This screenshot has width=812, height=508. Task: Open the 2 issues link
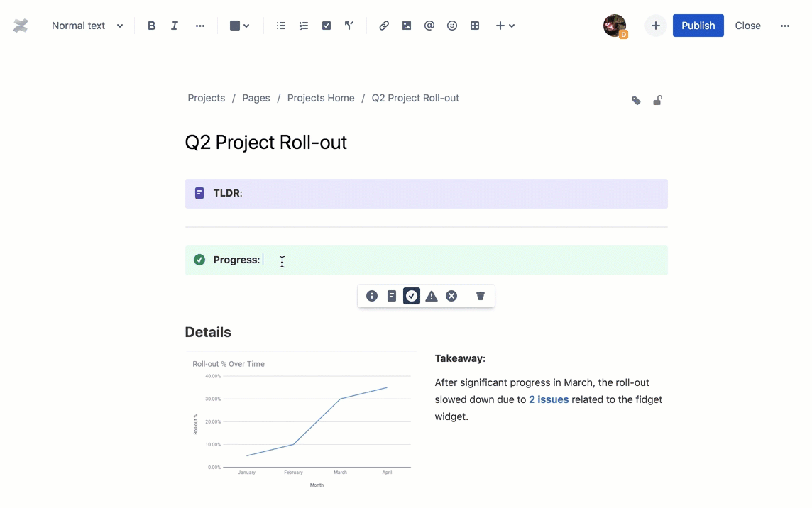[x=549, y=399]
